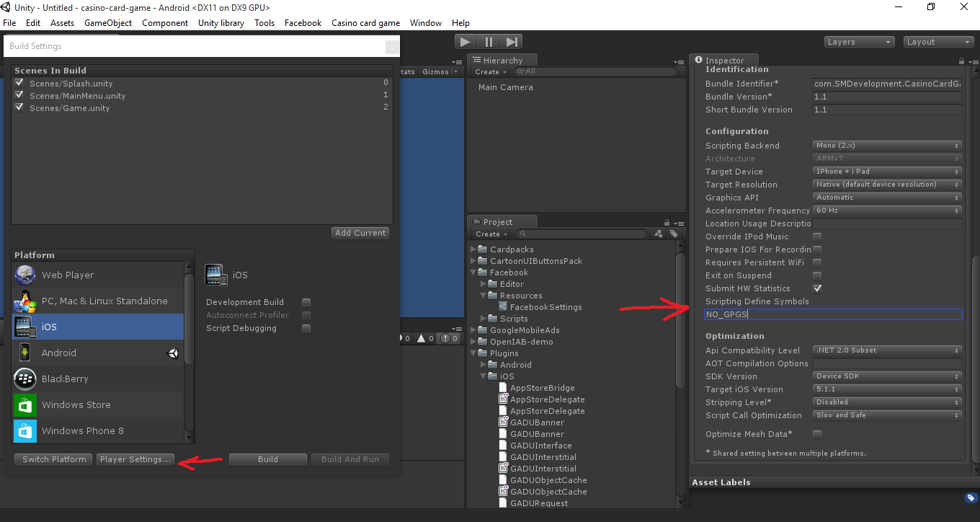Select the Windows Store platform icon
980x522 pixels.
(x=25, y=404)
